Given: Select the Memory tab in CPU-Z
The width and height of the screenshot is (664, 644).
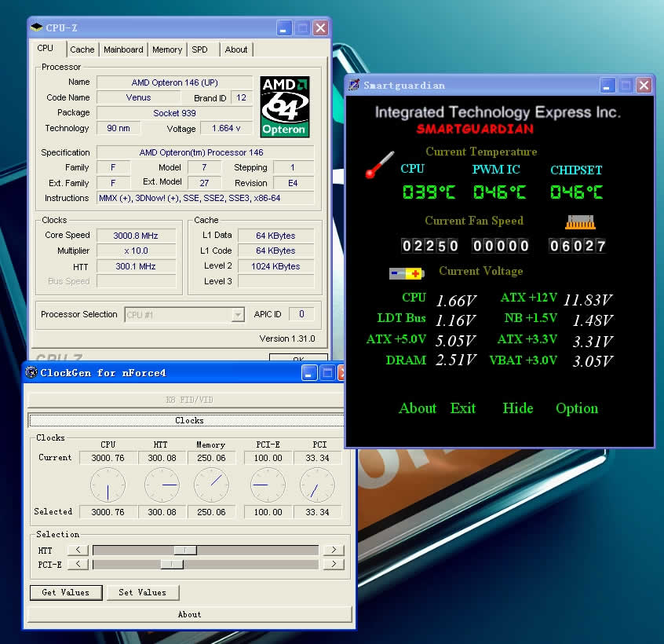Looking at the screenshot, I should (167, 49).
